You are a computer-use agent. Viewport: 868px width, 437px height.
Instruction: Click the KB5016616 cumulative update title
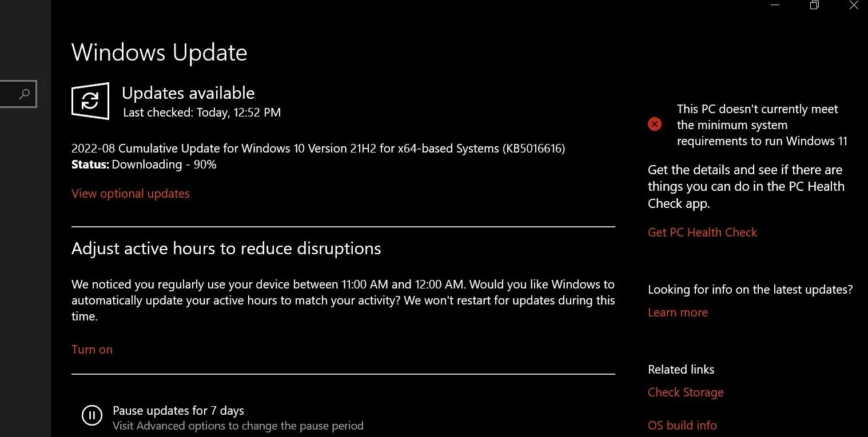pos(318,148)
